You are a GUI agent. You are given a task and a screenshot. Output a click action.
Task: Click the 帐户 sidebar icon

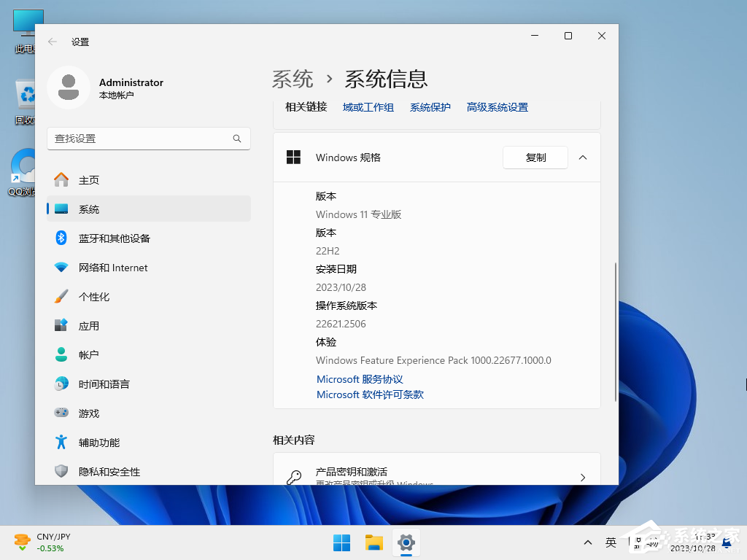[x=61, y=354]
